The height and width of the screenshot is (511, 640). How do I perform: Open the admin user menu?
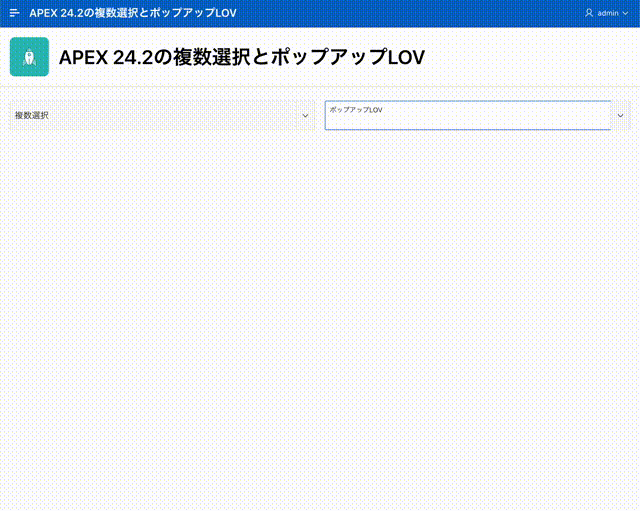tap(607, 13)
